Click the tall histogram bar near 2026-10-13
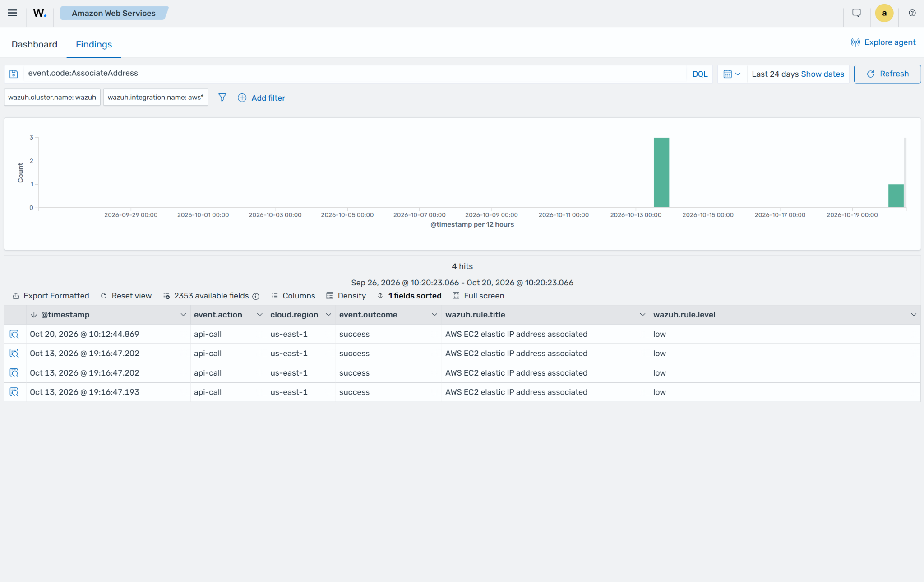Screen dimensions: 924x582 pyautogui.click(x=661, y=172)
